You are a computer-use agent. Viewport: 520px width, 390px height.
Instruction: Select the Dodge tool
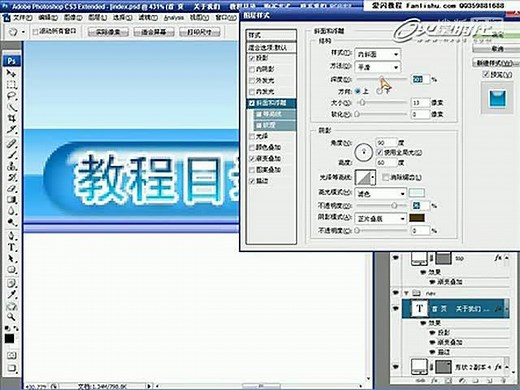(11, 222)
